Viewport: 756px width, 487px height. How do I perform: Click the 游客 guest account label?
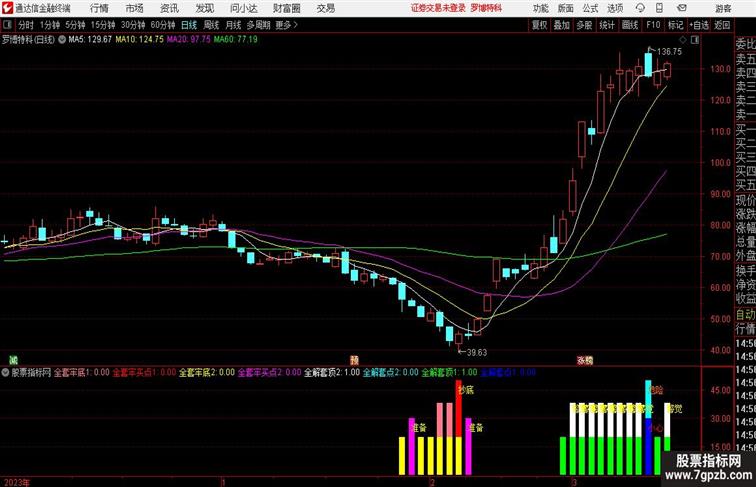click(723, 8)
